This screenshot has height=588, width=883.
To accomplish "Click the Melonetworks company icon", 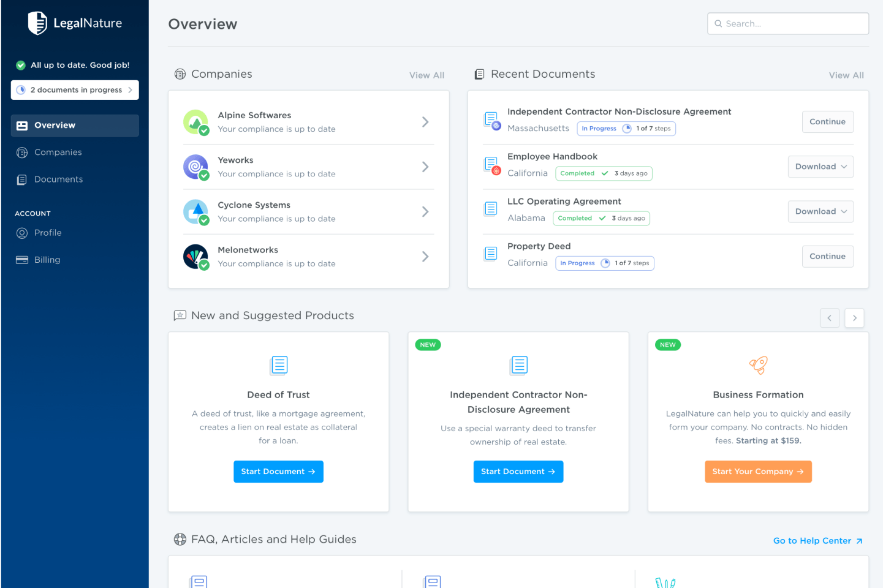I will (x=195, y=257).
